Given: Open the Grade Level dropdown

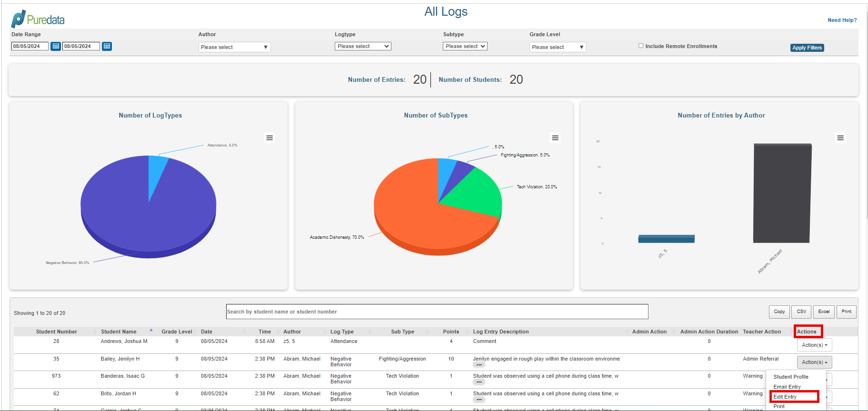Looking at the screenshot, I should point(558,47).
